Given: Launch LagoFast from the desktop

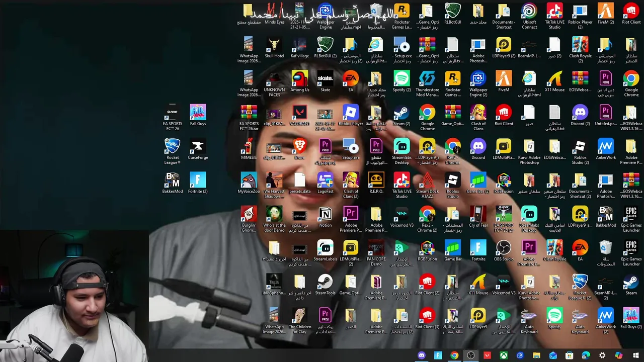Looking at the screenshot, I should [x=326, y=183].
